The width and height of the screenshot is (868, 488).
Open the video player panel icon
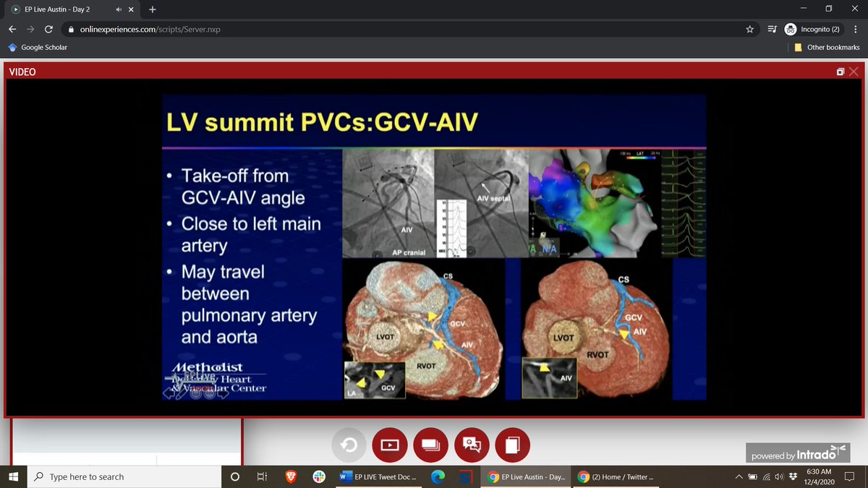point(390,445)
